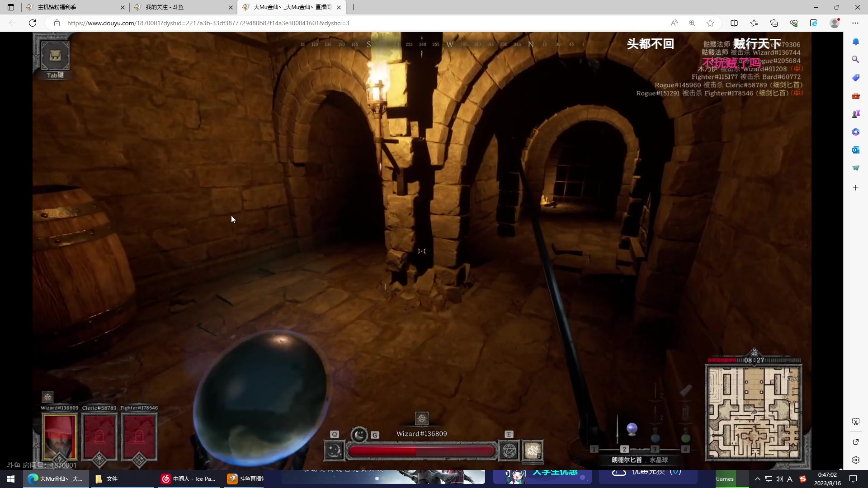Refresh the Douyu page
This screenshot has width=868, height=488.
(x=33, y=23)
